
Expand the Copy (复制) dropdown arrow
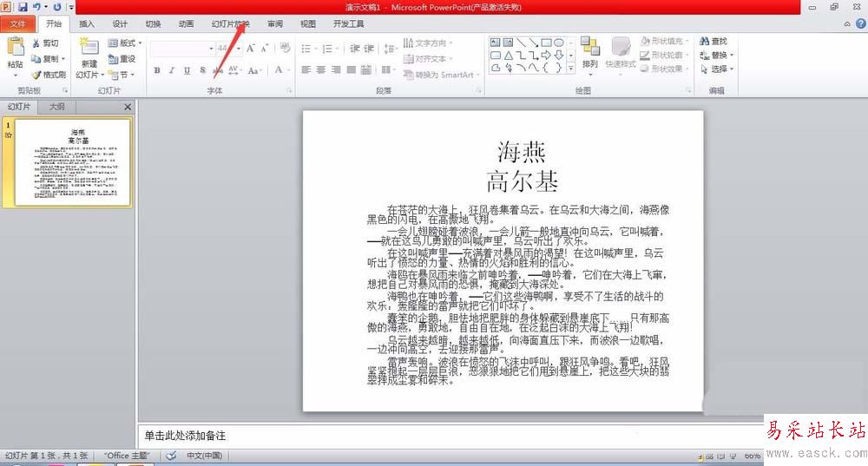63,59
